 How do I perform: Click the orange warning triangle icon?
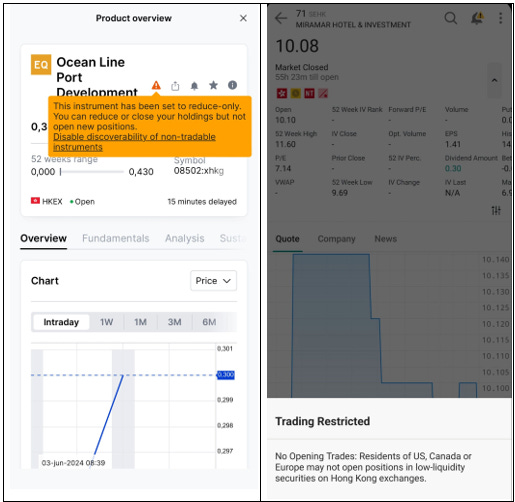point(156,85)
